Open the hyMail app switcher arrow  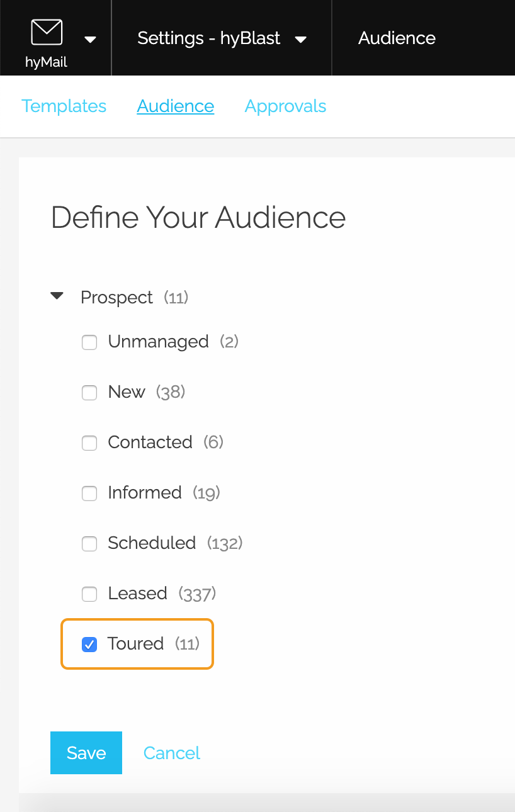(91, 40)
